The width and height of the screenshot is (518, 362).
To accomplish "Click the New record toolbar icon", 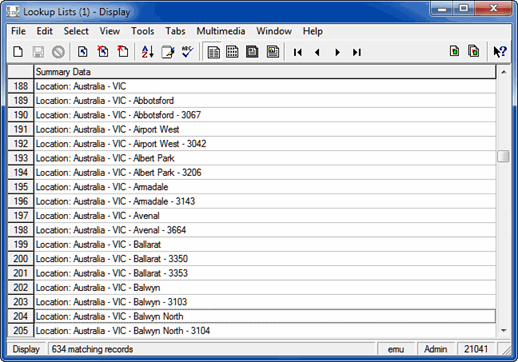I will point(18,52).
